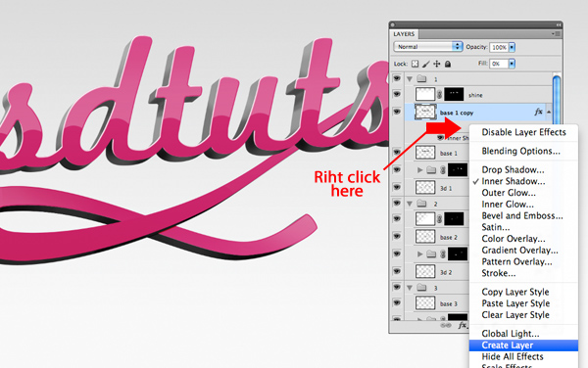Image resolution: width=588 pixels, height=368 pixels.
Task: Toggle lock image pixels brush icon
Action: 426,64
